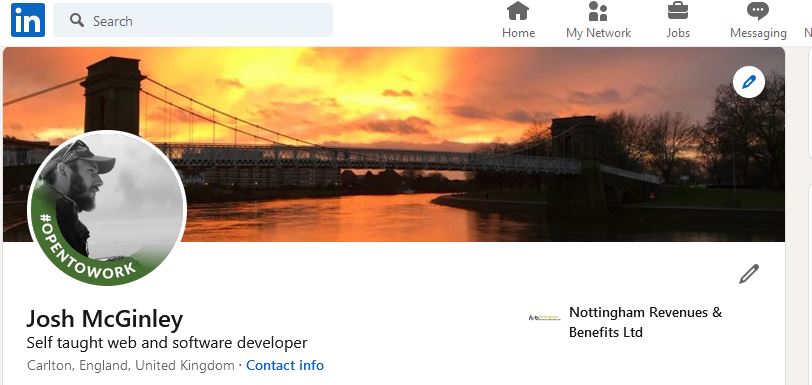812x385 pixels.
Task: Open the My Network tab
Action: [598, 20]
